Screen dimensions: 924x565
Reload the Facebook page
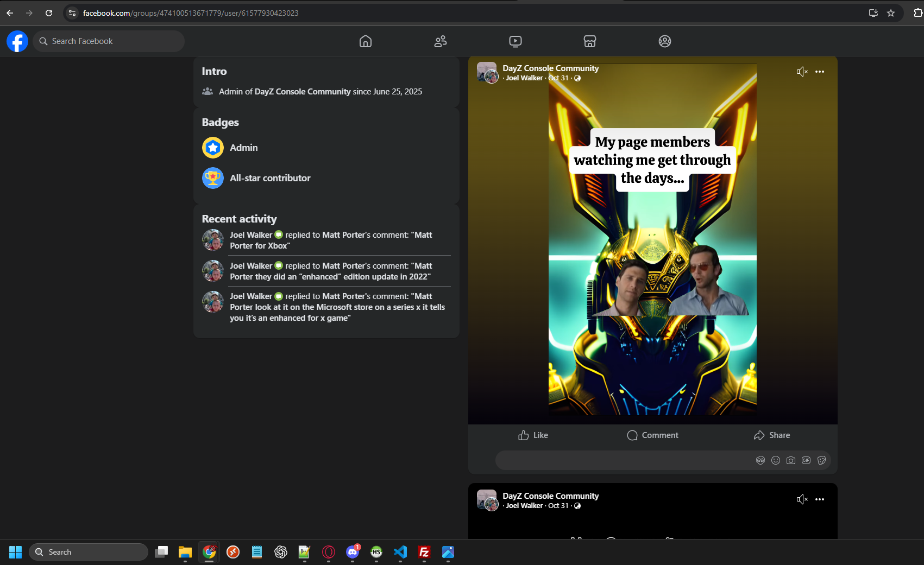pos(49,13)
